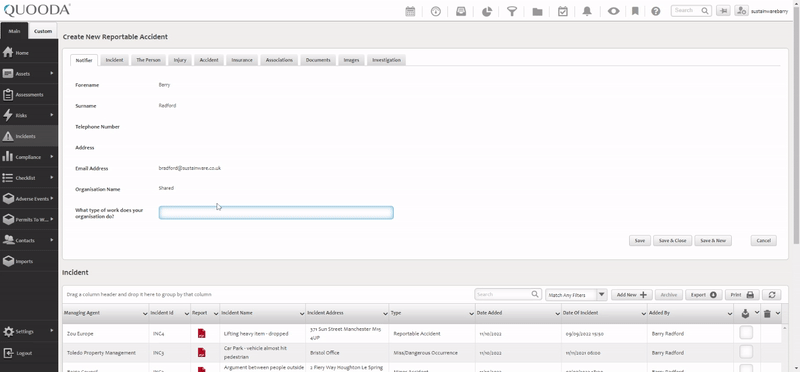Switch to the Images tab
This screenshot has height=372, width=800.
click(x=351, y=60)
